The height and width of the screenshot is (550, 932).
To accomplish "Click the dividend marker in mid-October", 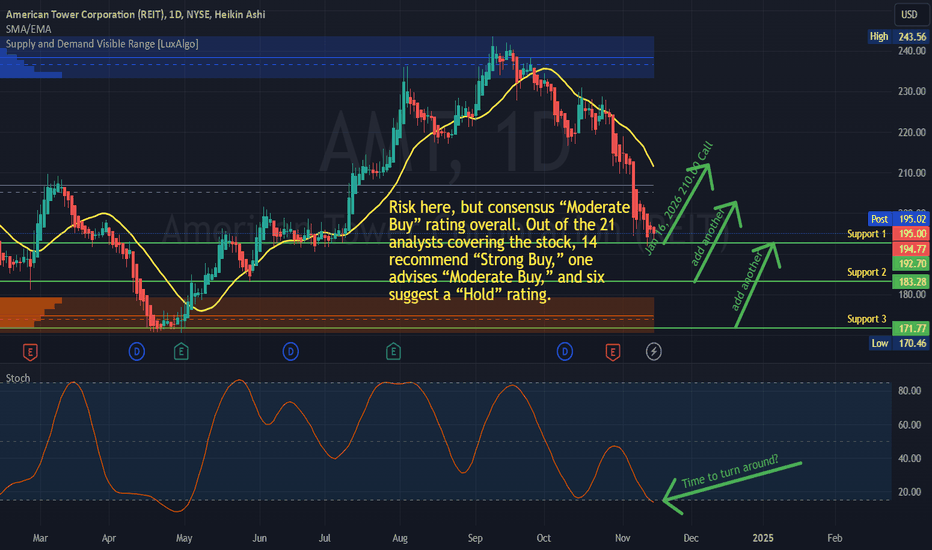I will [565, 351].
